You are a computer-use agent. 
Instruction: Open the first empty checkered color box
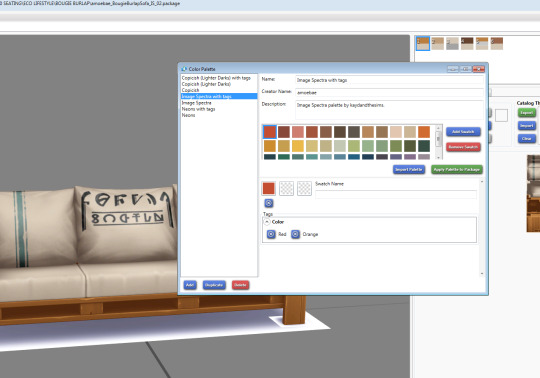coord(286,188)
